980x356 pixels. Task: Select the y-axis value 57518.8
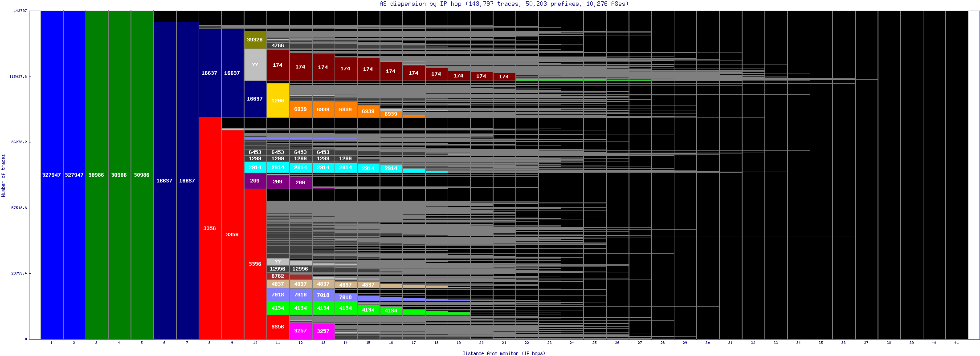19,208
